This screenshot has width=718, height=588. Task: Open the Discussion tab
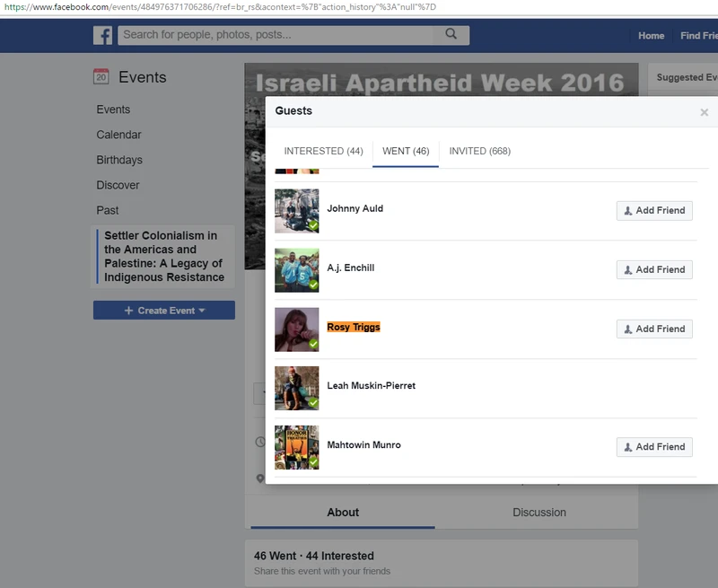[x=539, y=513]
